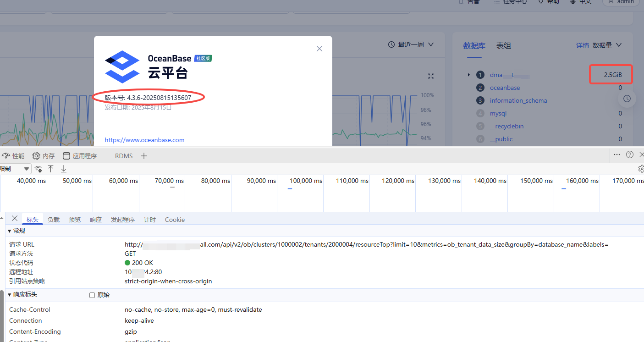This screenshot has height=342, width=644.
Task: Expand the first database tree row
Action: (468, 75)
